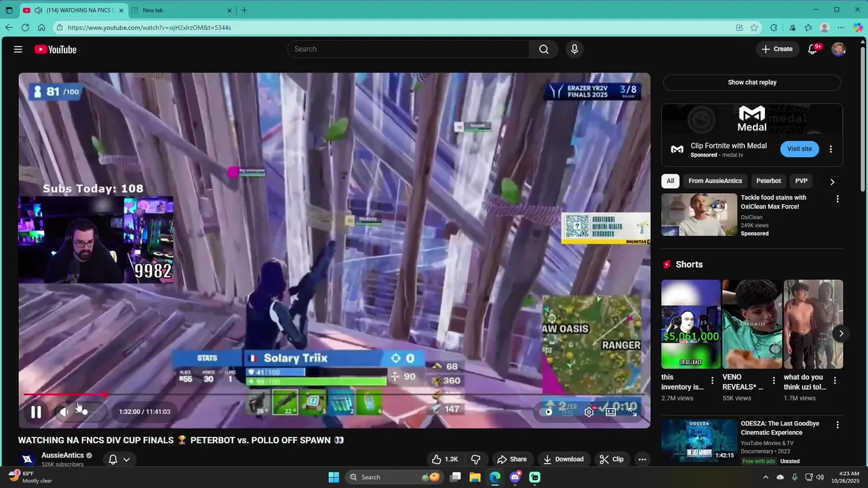Adjust the video volume slider

[x=90, y=411]
